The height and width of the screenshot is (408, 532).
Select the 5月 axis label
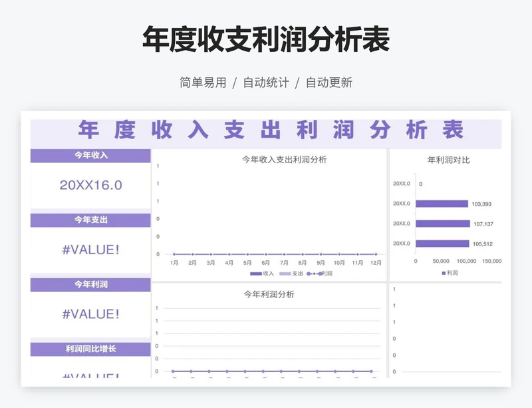[x=247, y=263]
